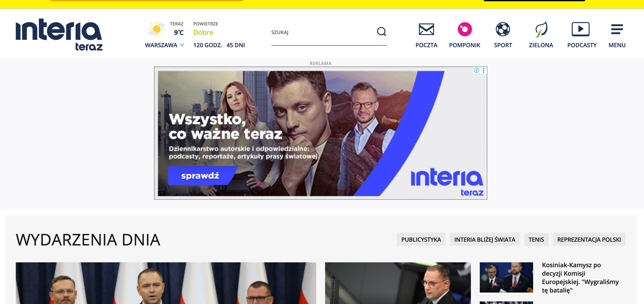Select the Tenis tab
Viewport: 644px width, 304px height.
pyautogui.click(x=536, y=239)
